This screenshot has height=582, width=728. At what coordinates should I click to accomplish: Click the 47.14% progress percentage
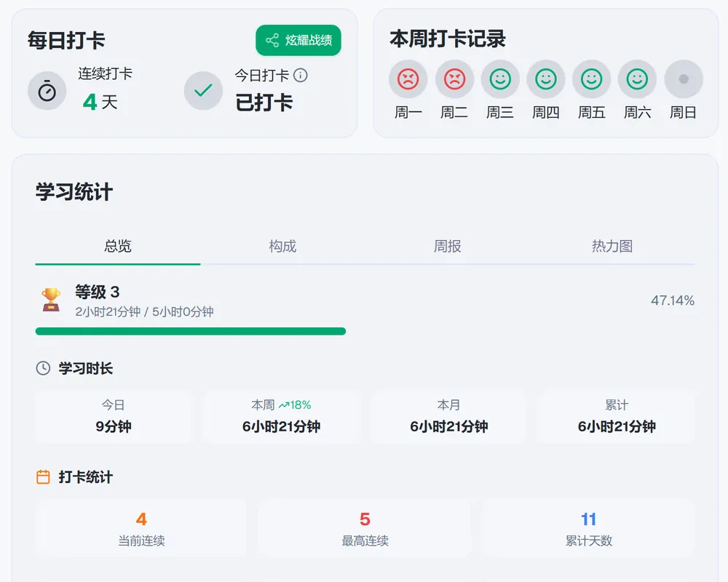click(672, 300)
